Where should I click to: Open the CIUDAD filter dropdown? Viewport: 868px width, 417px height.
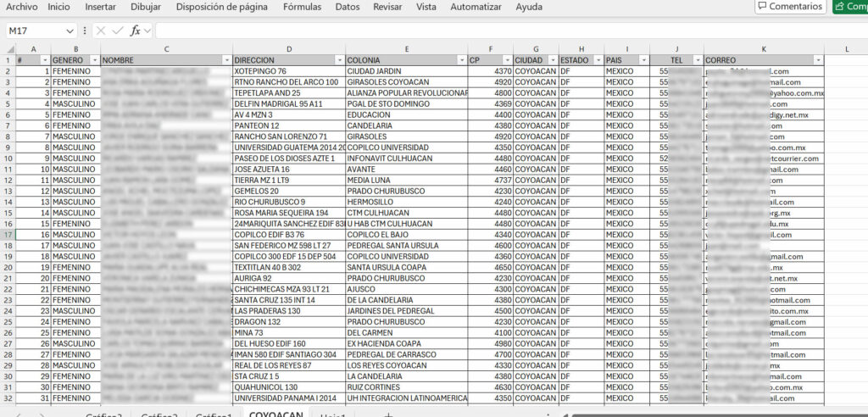pos(553,60)
